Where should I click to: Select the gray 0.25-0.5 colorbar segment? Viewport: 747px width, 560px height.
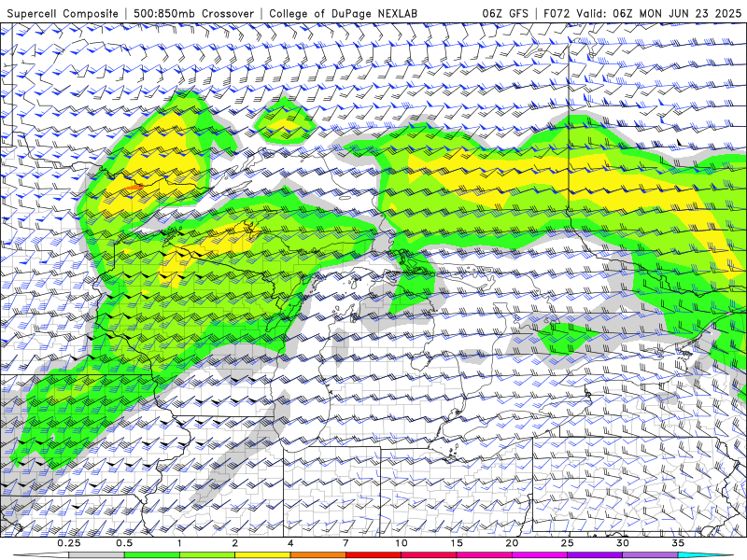(96, 555)
